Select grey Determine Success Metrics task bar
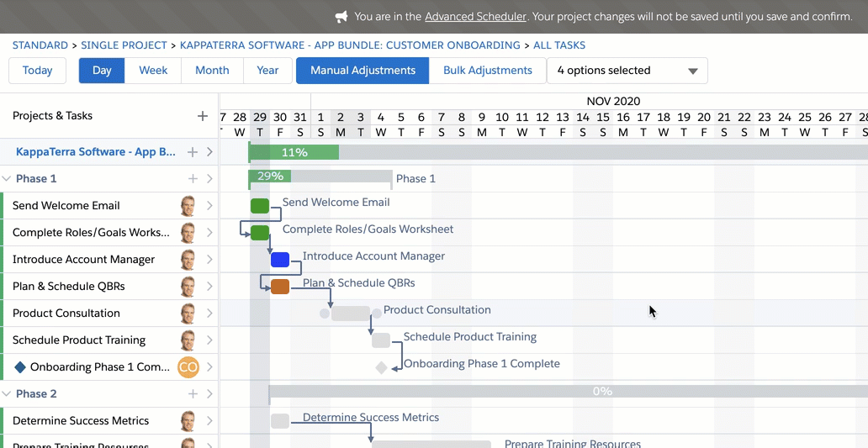 pyautogui.click(x=280, y=421)
